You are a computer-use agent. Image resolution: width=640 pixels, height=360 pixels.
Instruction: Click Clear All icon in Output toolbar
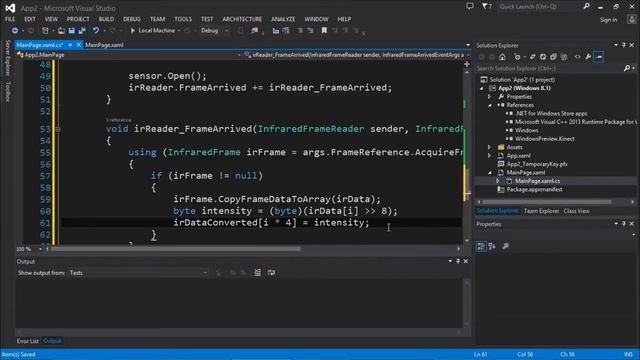pyautogui.click(x=258, y=272)
